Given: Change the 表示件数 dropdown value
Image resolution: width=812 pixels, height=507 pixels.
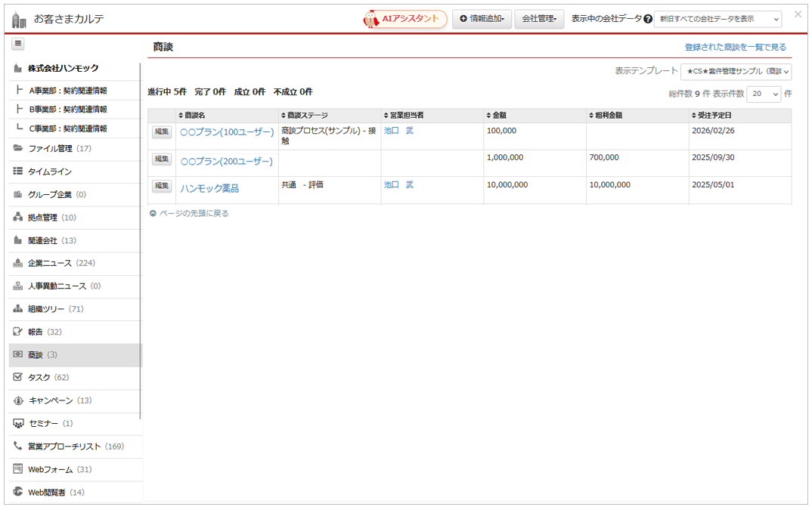Looking at the screenshot, I should coord(764,94).
